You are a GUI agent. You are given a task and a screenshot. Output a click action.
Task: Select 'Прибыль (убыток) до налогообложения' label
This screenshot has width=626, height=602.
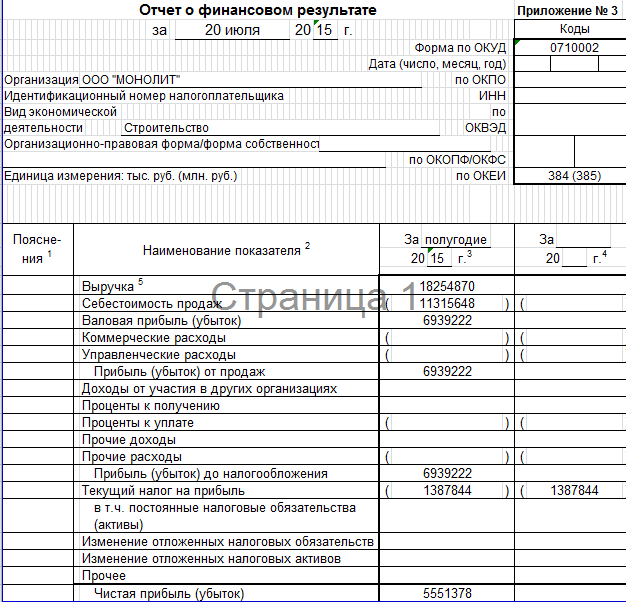[211, 473]
